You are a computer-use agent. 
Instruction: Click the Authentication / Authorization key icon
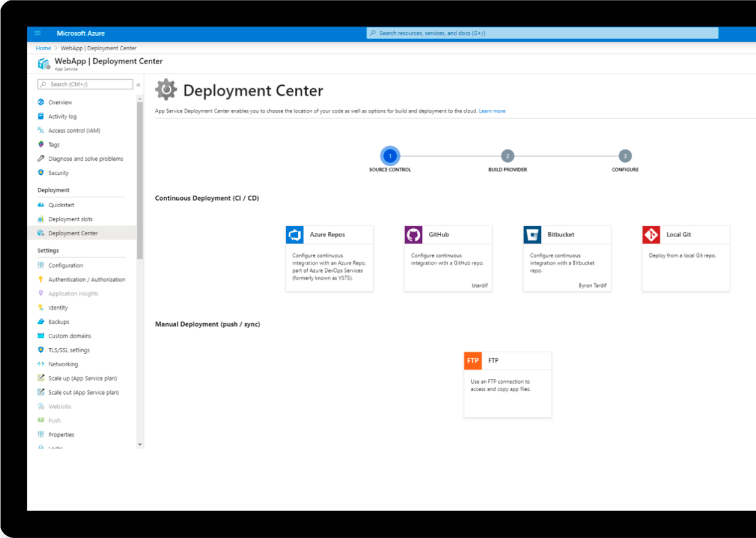41,279
